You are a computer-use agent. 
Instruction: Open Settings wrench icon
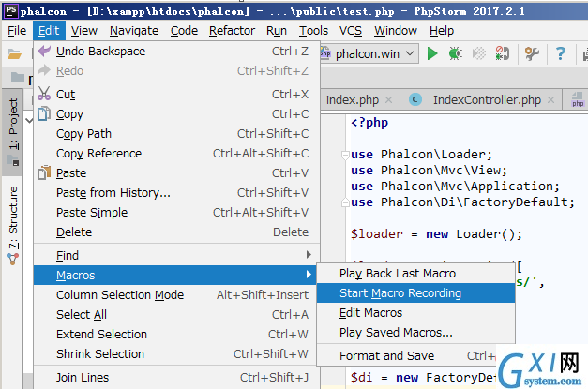point(532,53)
